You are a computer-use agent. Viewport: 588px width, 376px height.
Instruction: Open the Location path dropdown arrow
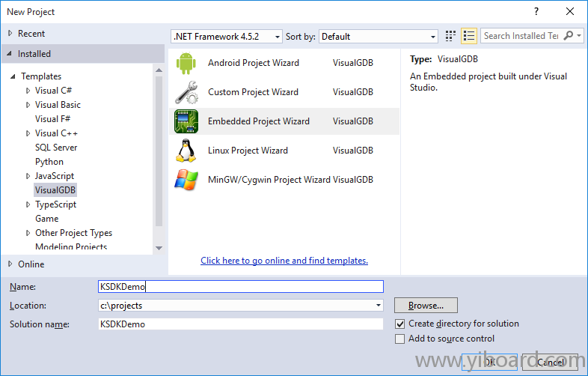coord(379,306)
